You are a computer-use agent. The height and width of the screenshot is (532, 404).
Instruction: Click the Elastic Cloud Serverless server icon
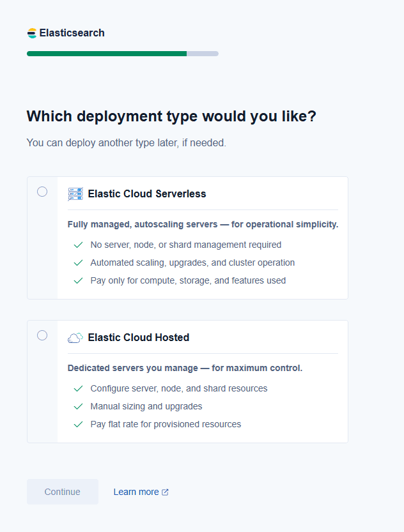pyautogui.click(x=75, y=194)
